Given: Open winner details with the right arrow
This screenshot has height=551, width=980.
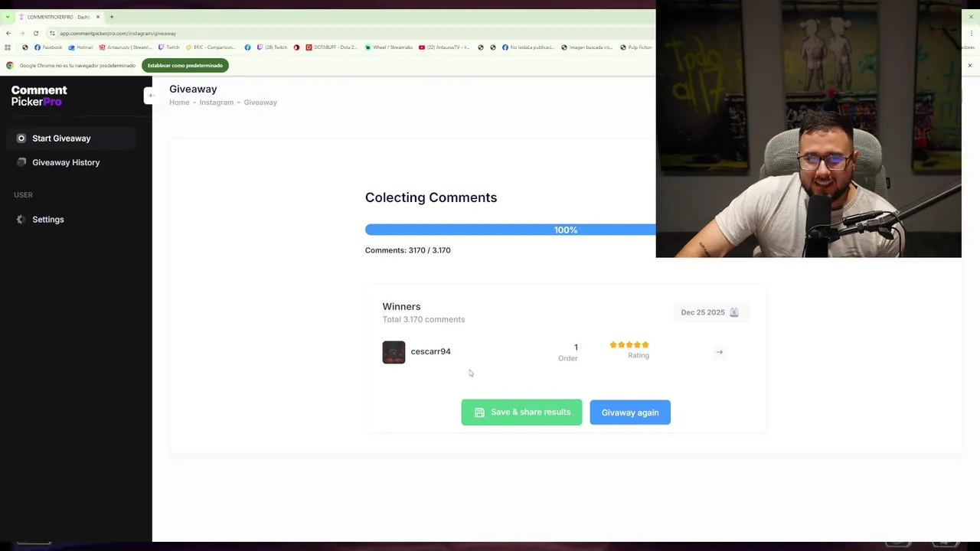Looking at the screenshot, I should click(x=719, y=352).
